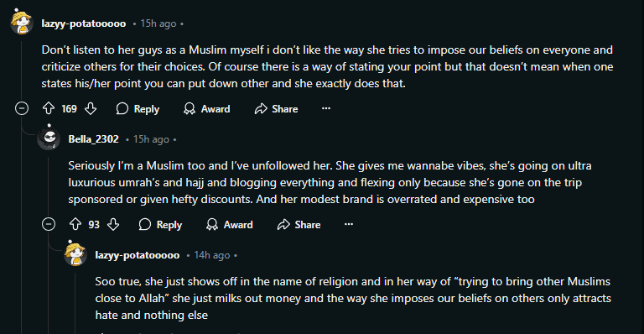Collapse the top-level comment thread

22,108
